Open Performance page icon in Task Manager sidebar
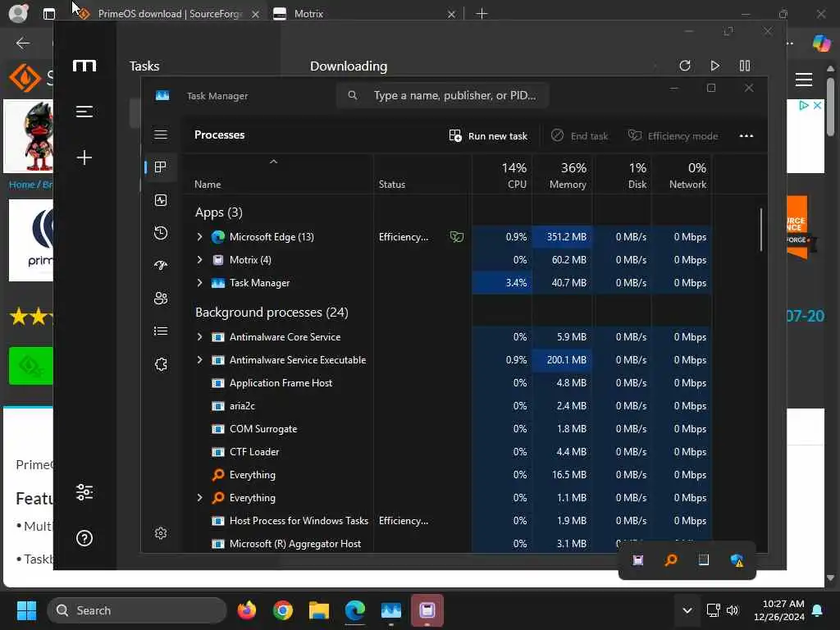840x630 pixels. pos(161,200)
